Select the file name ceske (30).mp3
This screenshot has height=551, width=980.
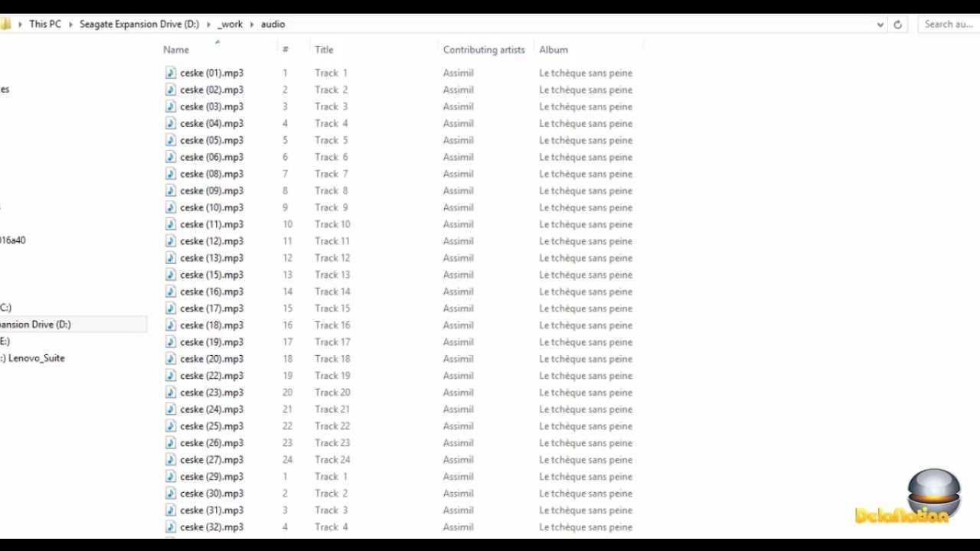click(x=212, y=494)
